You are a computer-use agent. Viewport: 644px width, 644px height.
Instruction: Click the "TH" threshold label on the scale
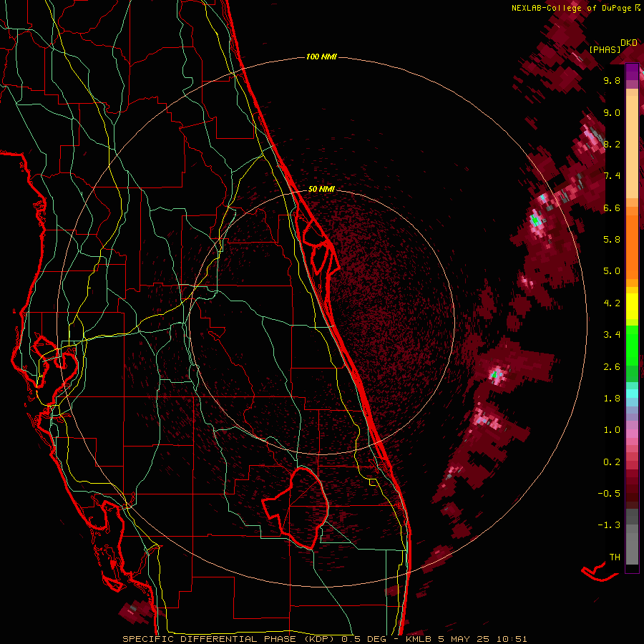(x=615, y=557)
